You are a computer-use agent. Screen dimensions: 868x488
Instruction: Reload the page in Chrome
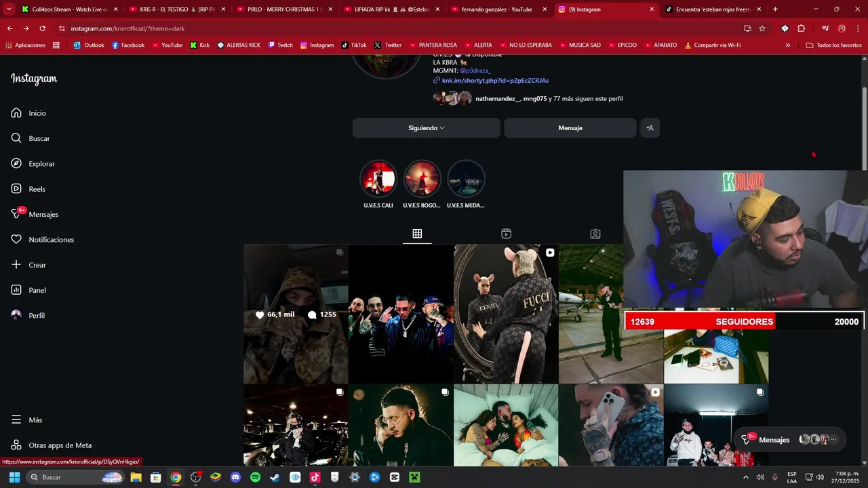coord(42,28)
